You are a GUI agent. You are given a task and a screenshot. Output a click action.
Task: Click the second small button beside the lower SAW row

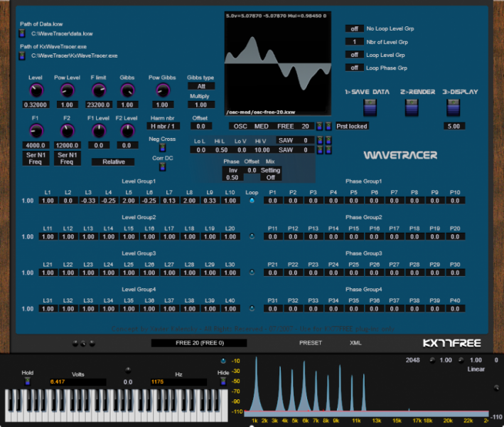(328, 149)
